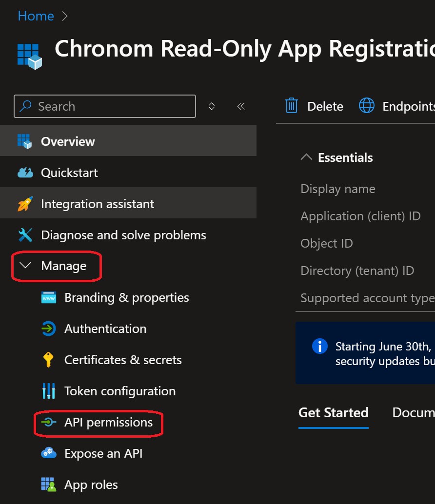Viewport: 435px width, 504px height.
Task: Click the Chronom Read-Only App Registration title
Action: click(x=245, y=49)
